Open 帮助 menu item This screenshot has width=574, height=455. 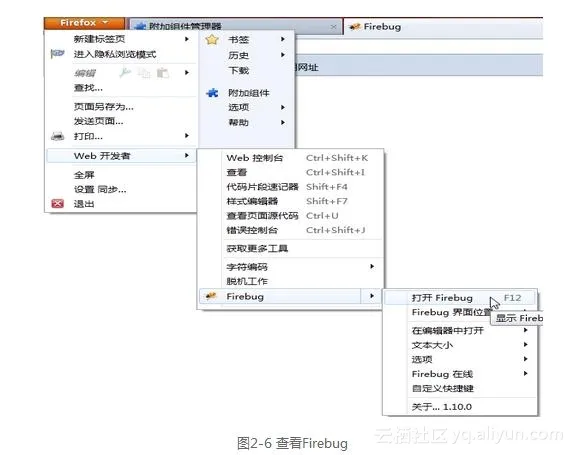pyautogui.click(x=246, y=122)
